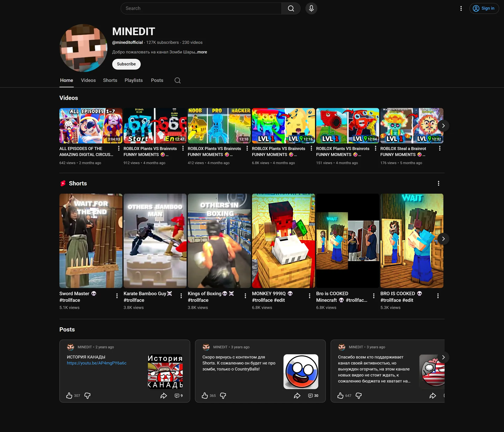Open options for 912 views Brainrots video
Image resolution: width=504 pixels, height=432 pixels.
183,148
